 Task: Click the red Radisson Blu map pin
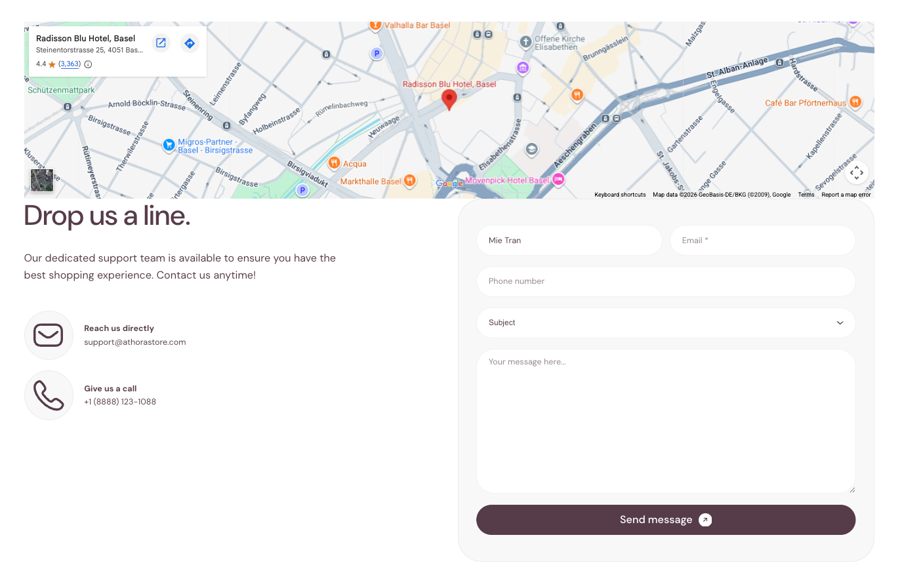pos(449,100)
